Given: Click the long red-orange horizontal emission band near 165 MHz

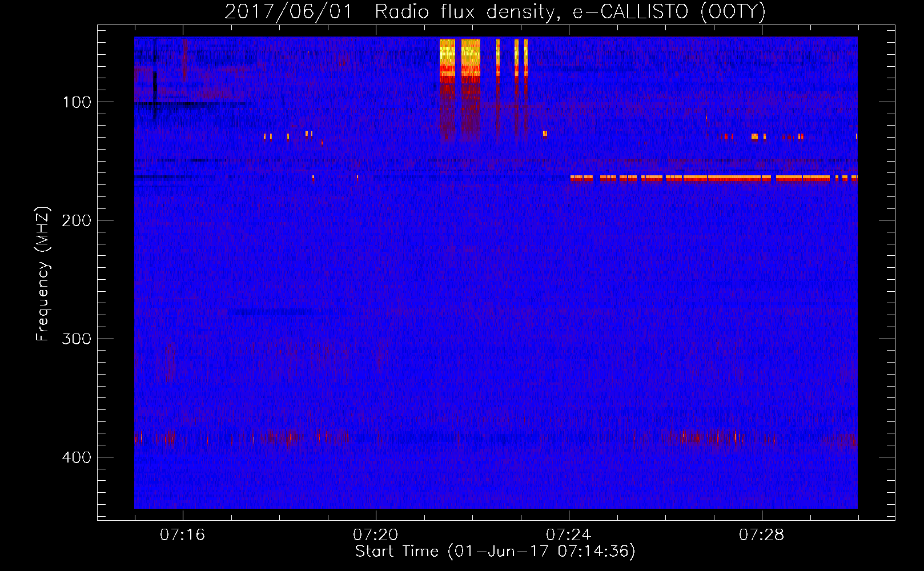Looking at the screenshot, I should click(x=714, y=178).
